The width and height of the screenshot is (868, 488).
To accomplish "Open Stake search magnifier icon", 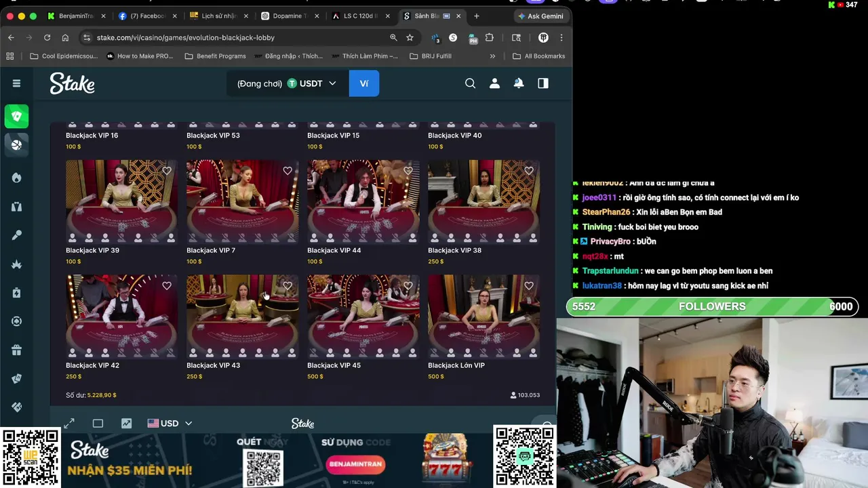I will click(470, 83).
